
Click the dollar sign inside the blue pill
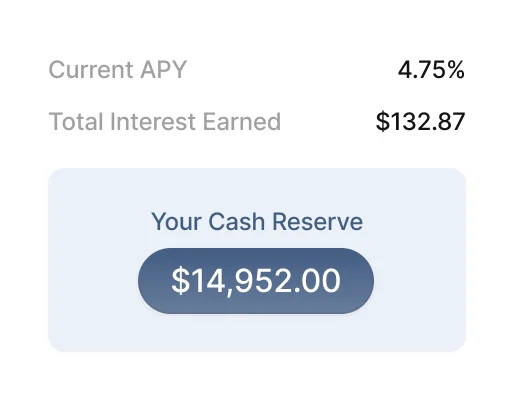tap(180, 281)
